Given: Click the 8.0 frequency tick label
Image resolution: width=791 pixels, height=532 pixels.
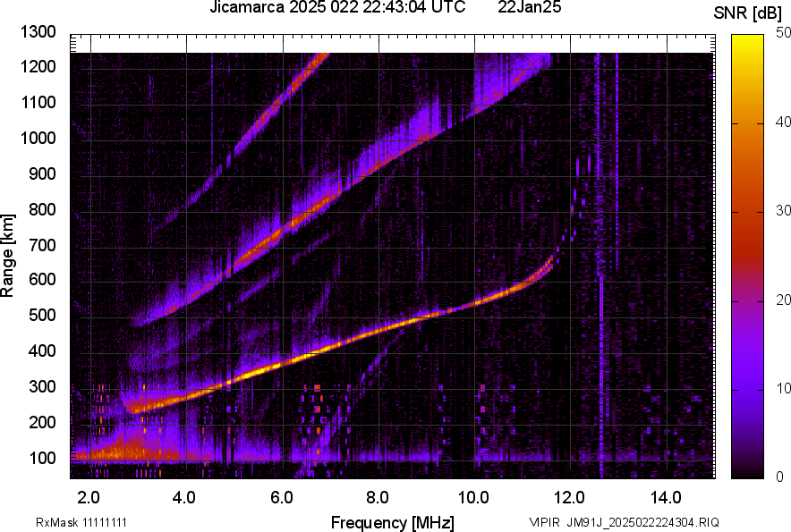Looking at the screenshot, I should 378,496.
